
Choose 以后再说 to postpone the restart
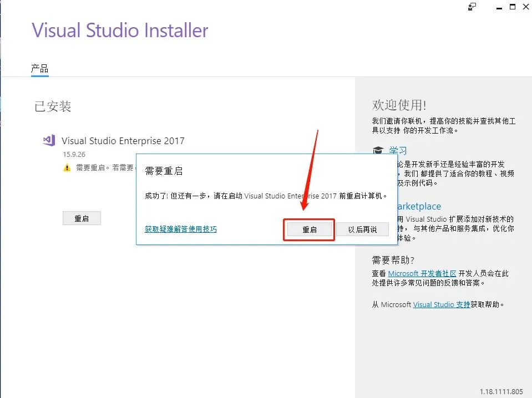point(362,229)
